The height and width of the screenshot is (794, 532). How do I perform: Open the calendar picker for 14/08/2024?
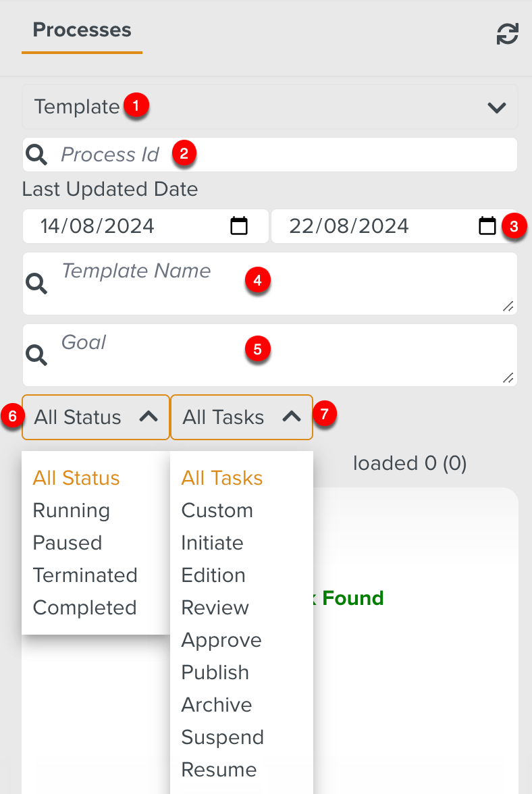[239, 226]
